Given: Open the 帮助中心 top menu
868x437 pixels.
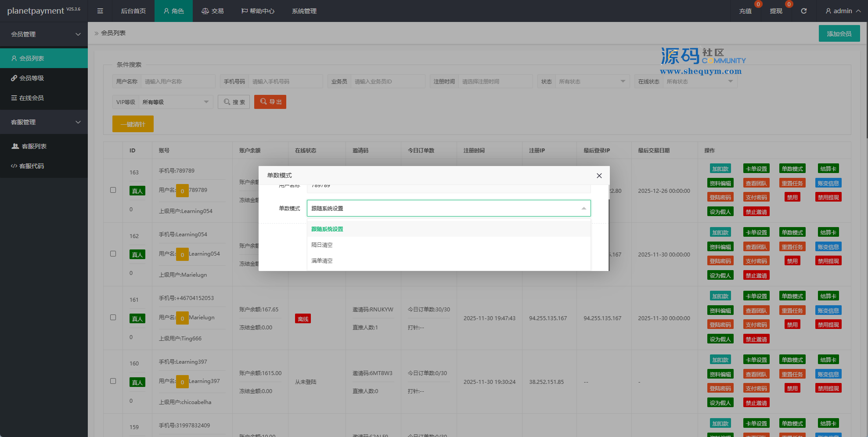Looking at the screenshot, I should pyautogui.click(x=258, y=11).
